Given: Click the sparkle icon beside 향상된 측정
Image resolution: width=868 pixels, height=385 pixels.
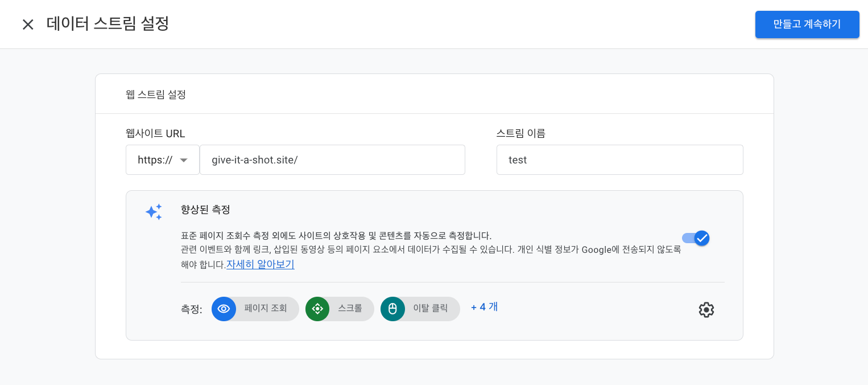Looking at the screenshot, I should (x=154, y=212).
